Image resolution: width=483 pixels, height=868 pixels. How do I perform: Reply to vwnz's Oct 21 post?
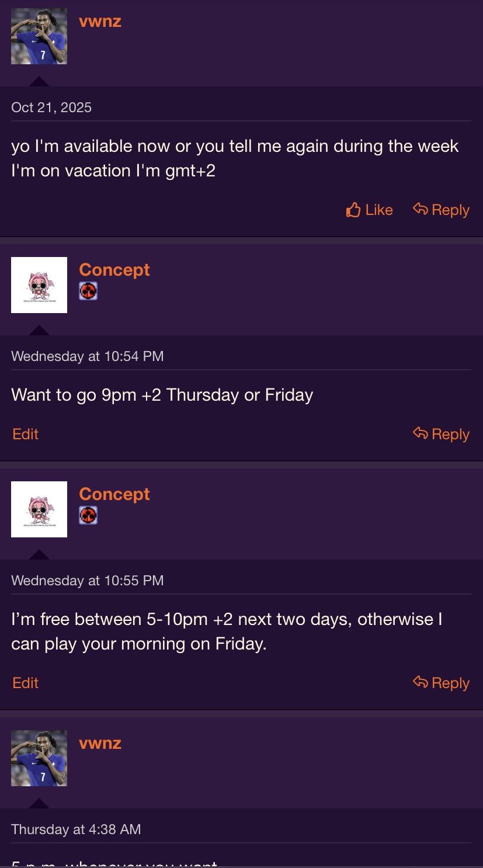tap(441, 210)
